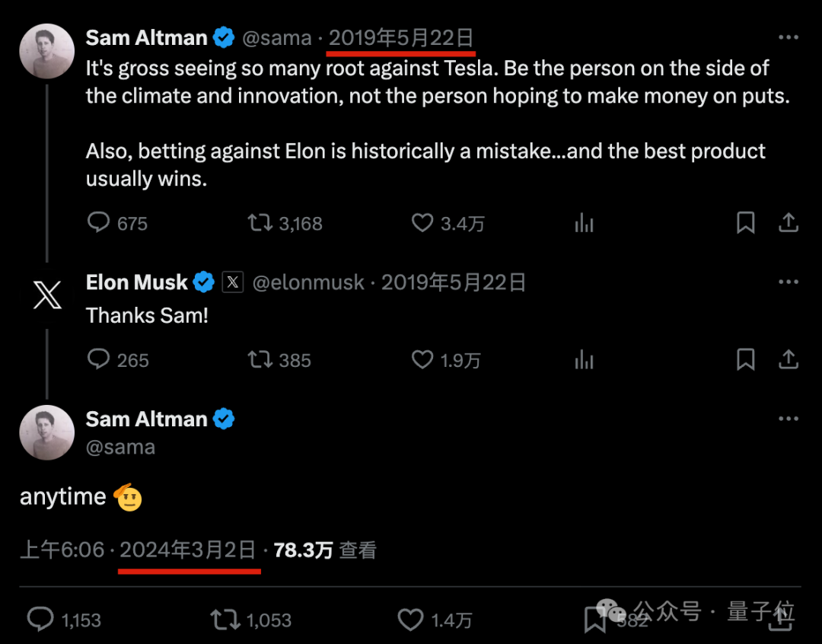Open the more options menu on the top tweet

coord(789,37)
